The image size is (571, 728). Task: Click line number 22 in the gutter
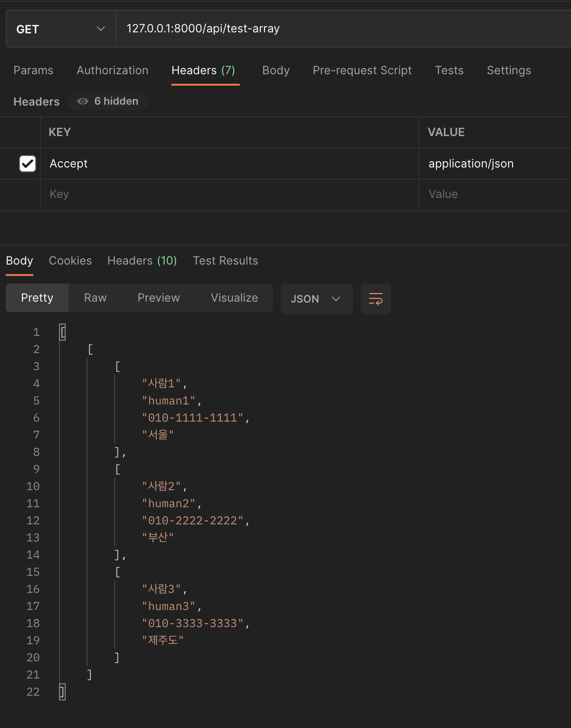click(x=33, y=692)
